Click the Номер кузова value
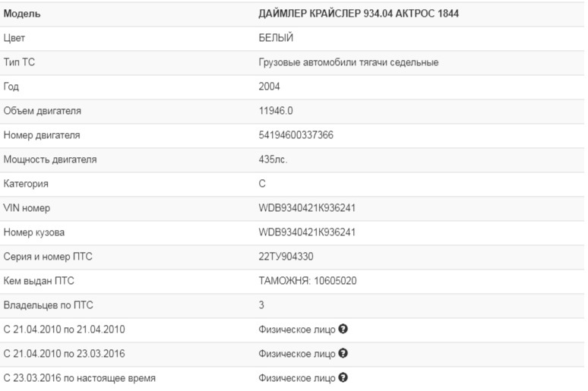Viewport: 588px width, 391px height. coord(307,232)
